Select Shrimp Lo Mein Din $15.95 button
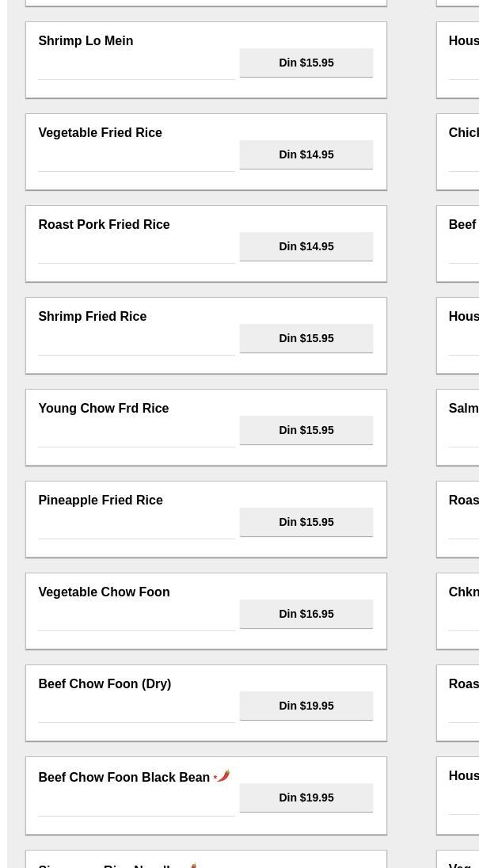The width and height of the screenshot is (479, 868). [306, 63]
